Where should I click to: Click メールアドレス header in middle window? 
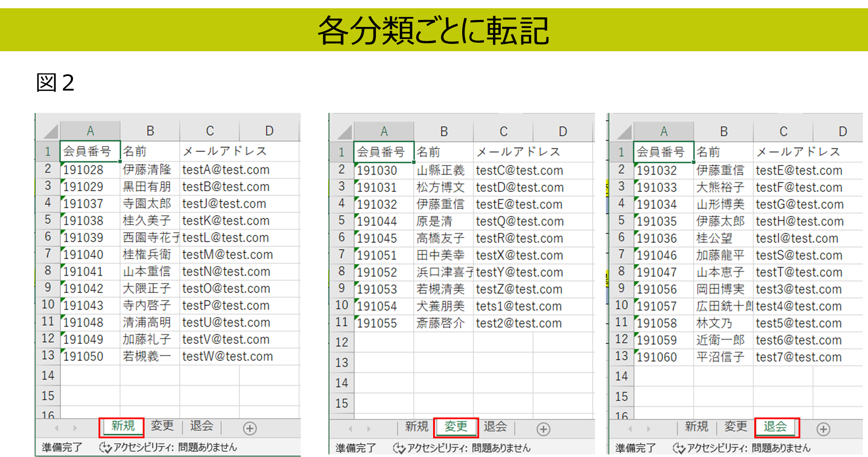(519, 152)
